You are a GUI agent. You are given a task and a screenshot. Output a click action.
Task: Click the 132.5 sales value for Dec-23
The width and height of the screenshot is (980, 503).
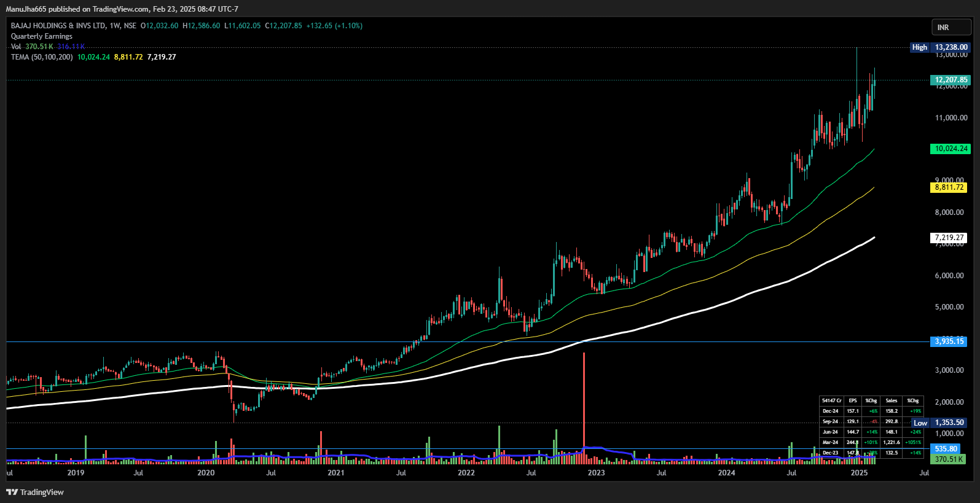(892, 453)
